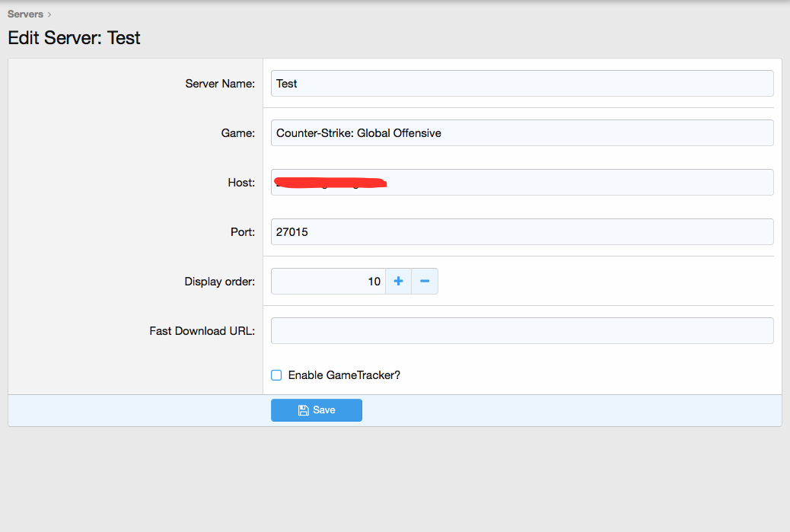Viewport: 790px width, 532px height.
Task: Focus the Display order number box
Action: click(x=328, y=282)
